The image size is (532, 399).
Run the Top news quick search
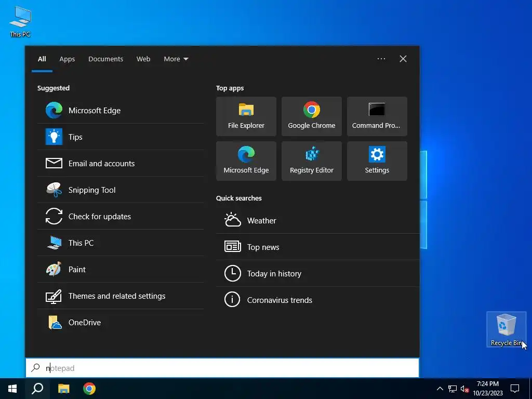pyautogui.click(x=317, y=247)
